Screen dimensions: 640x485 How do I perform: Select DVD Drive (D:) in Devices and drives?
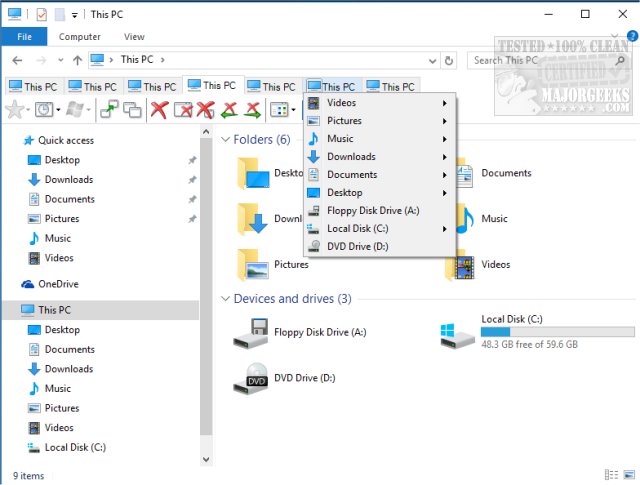click(x=284, y=378)
